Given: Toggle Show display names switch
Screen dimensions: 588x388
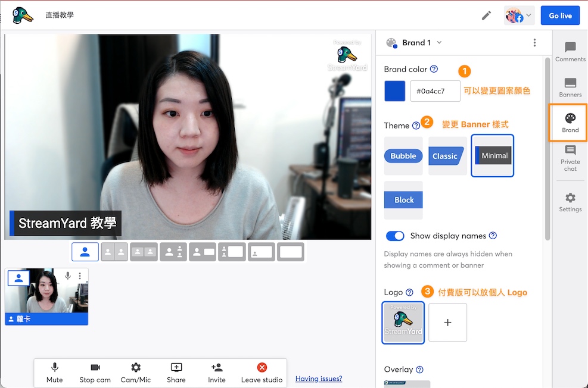Looking at the screenshot, I should click(395, 236).
